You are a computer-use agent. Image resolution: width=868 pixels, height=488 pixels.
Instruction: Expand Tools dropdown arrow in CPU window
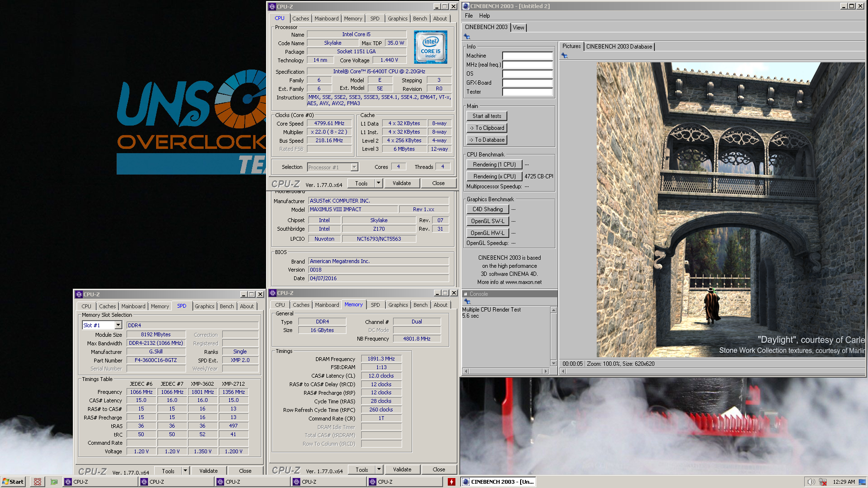378,183
